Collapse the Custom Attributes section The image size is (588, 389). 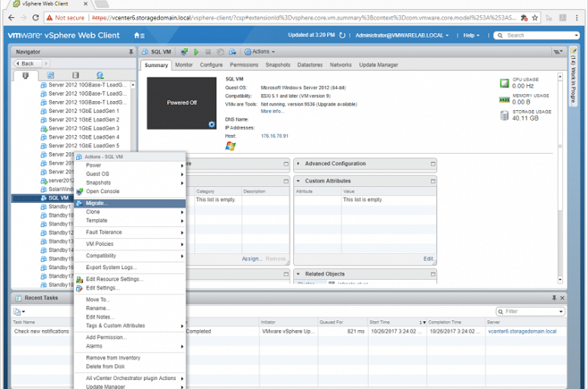(298, 181)
